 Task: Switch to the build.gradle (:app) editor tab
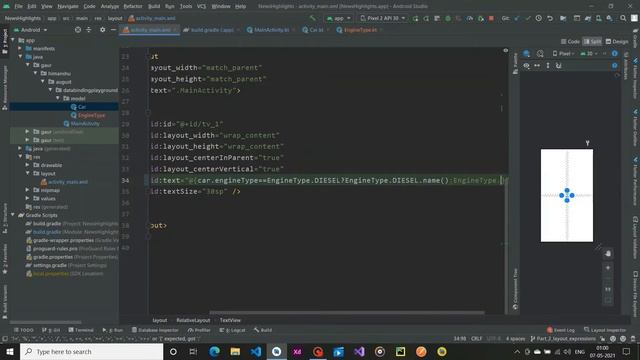point(211,30)
